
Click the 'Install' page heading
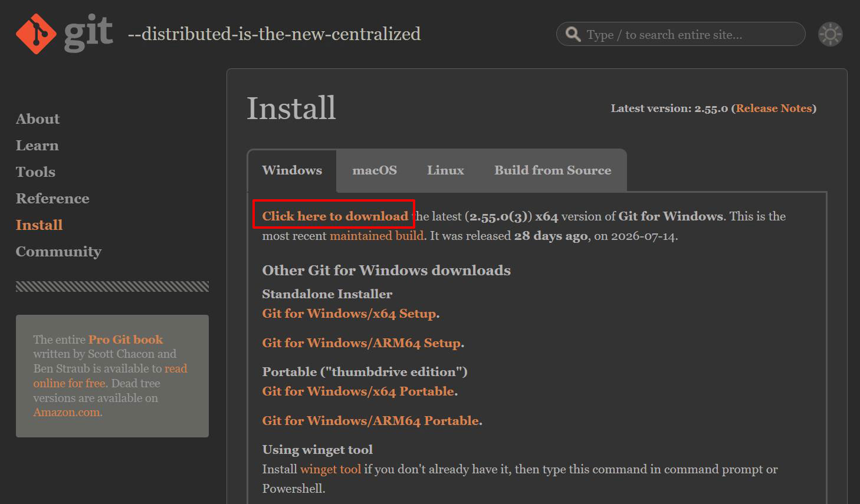(x=291, y=108)
